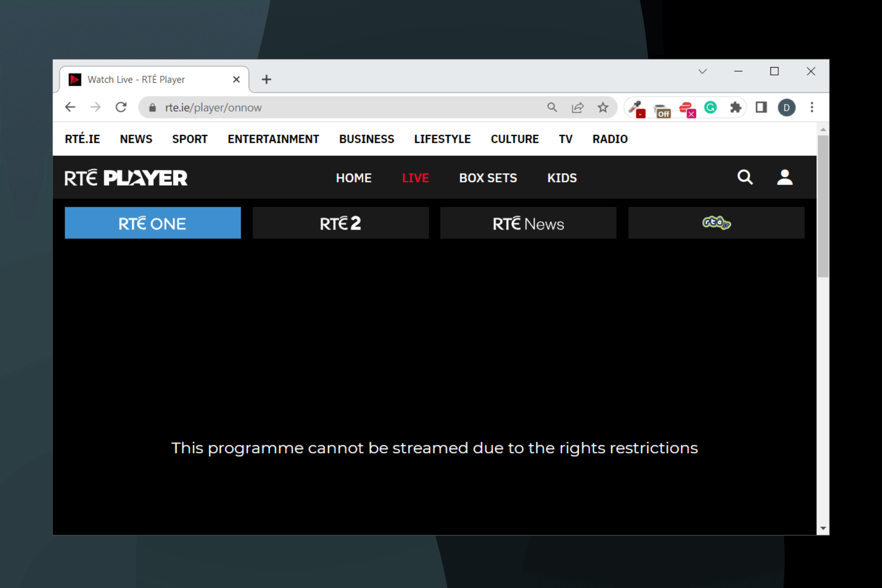Click the browser back navigation arrow
This screenshot has width=882, height=588.
(x=72, y=107)
